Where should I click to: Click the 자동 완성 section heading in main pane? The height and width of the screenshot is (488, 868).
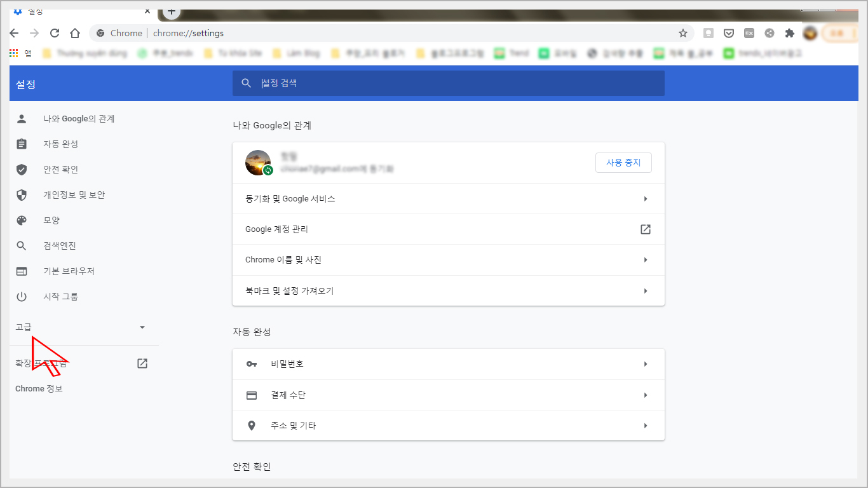[x=252, y=332]
